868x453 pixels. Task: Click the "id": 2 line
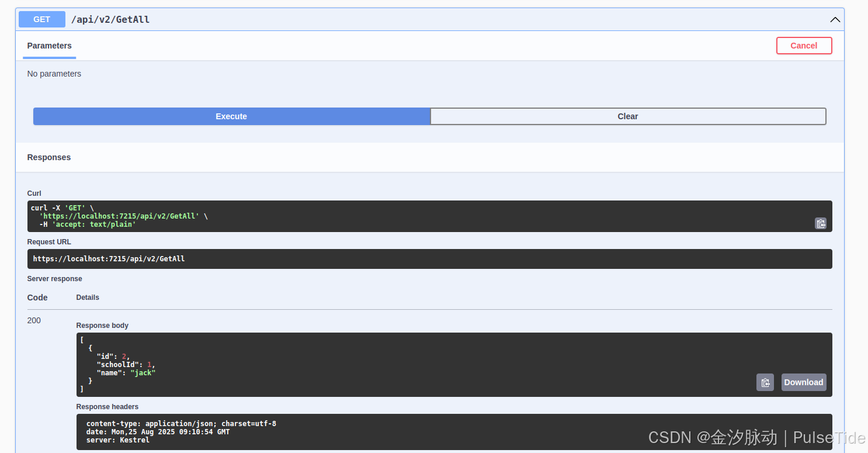tap(113, 357)
